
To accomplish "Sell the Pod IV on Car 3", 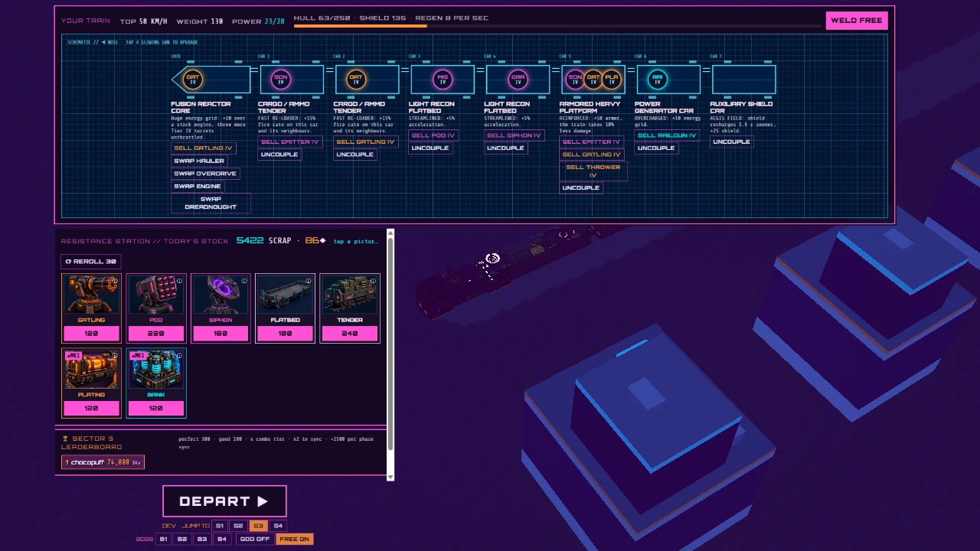I will tap(433, 135).
